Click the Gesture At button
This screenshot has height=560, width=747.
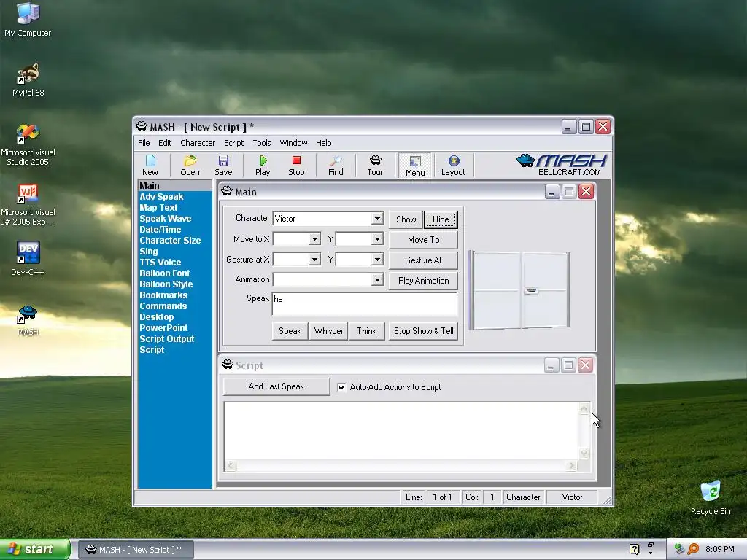click(x=424, y=260)
